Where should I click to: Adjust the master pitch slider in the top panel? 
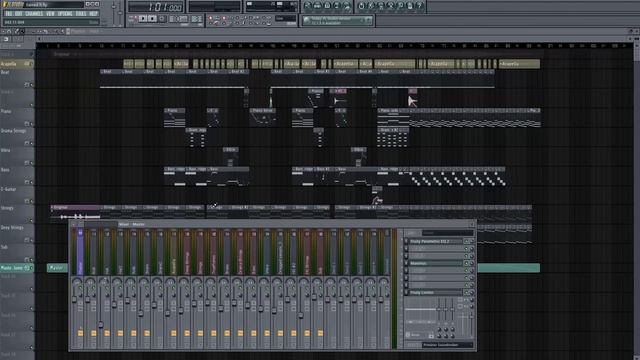tap(120, 12)
